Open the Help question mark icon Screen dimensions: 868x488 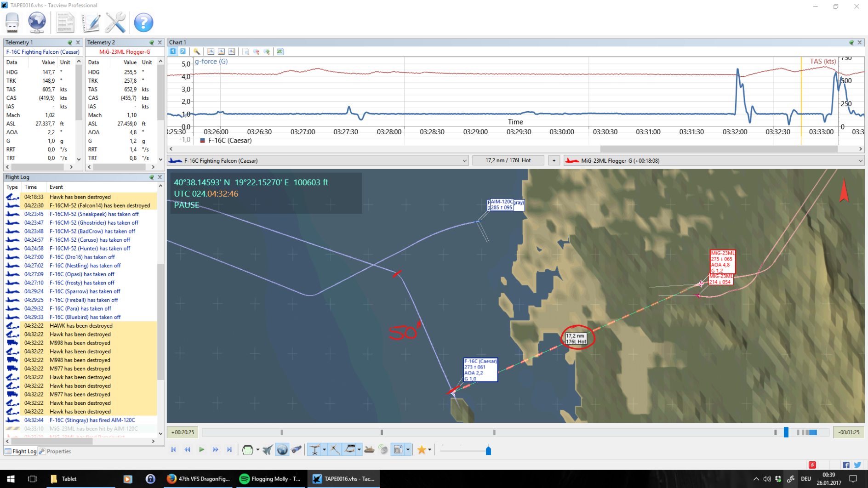pos(143,22)
